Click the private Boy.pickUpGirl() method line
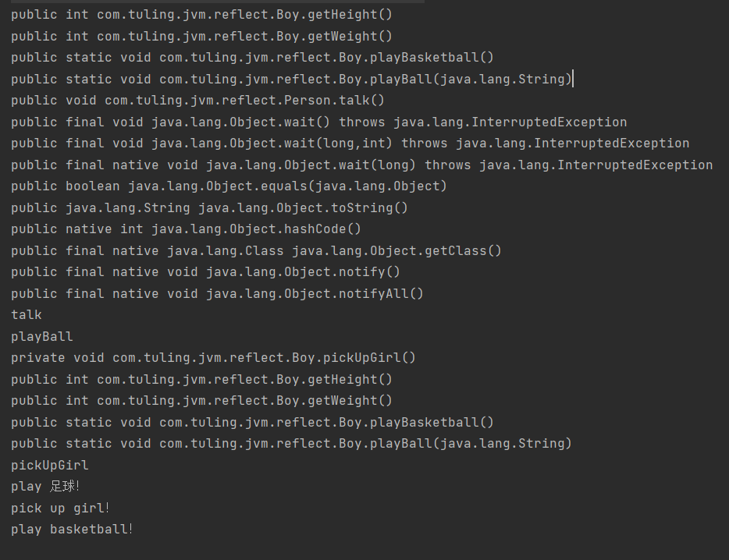Image resolution: width=729 pixels, height=560 pixels. point(213,358)
